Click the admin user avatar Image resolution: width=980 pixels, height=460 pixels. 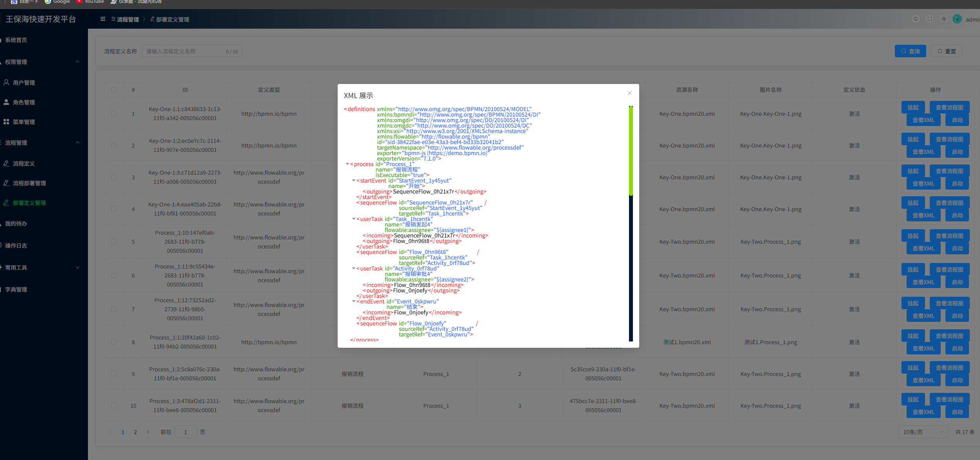click(x=957, y=19)
